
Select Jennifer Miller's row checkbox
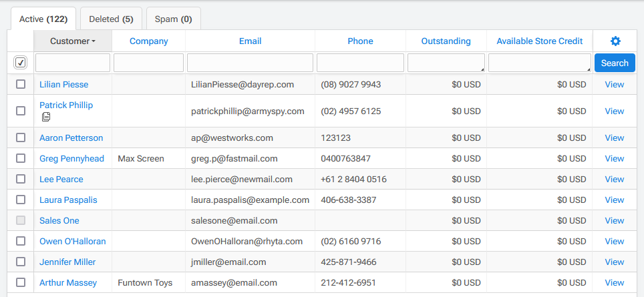(21, 262)
